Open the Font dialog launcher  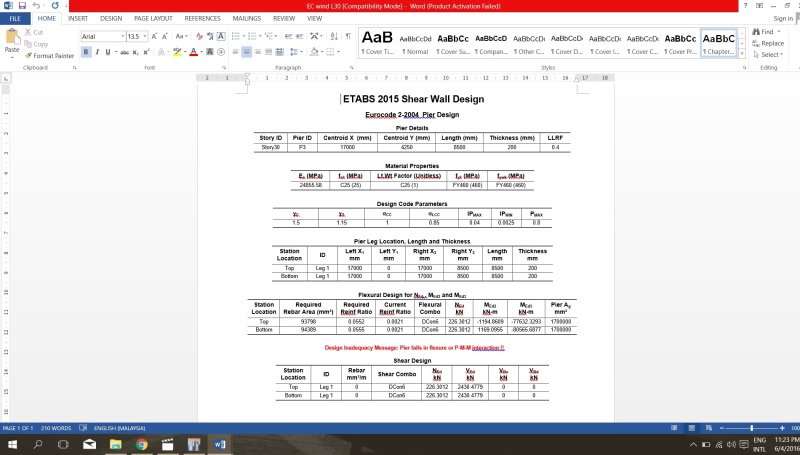click(x=224, y=67)
